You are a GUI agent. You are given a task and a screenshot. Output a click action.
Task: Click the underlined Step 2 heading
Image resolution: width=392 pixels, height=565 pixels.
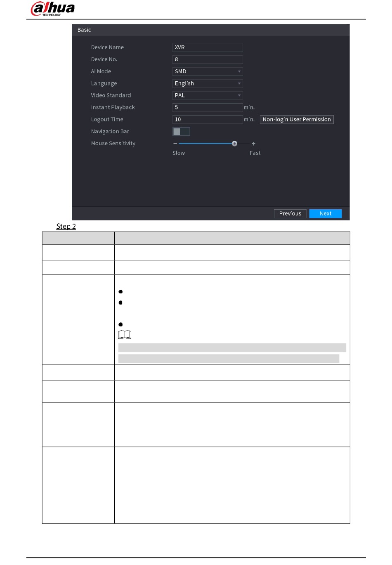point(66,226)
